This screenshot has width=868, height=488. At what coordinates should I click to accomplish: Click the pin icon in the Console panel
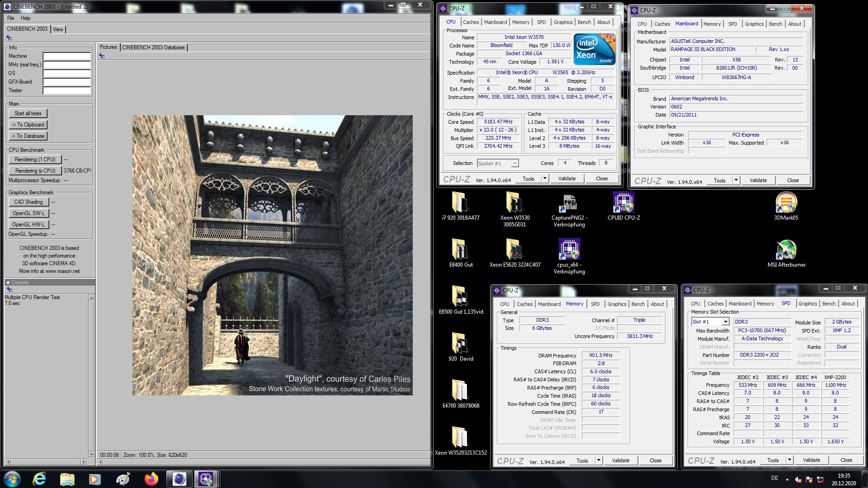(9, 290)
